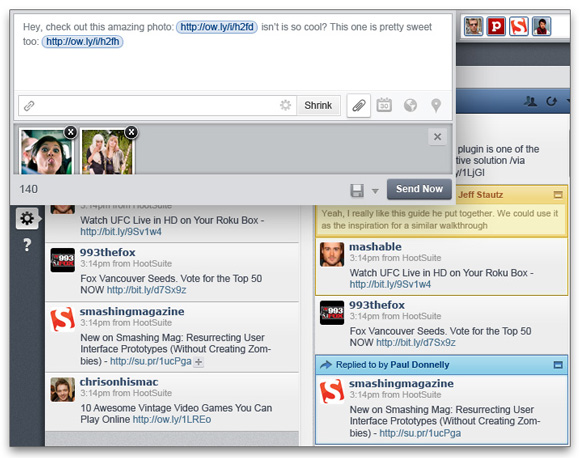Image resolution: width=580 pixels, height=458 pixels.
Task: Open the sidebar help question mark
Action: (x=27, y=245)
